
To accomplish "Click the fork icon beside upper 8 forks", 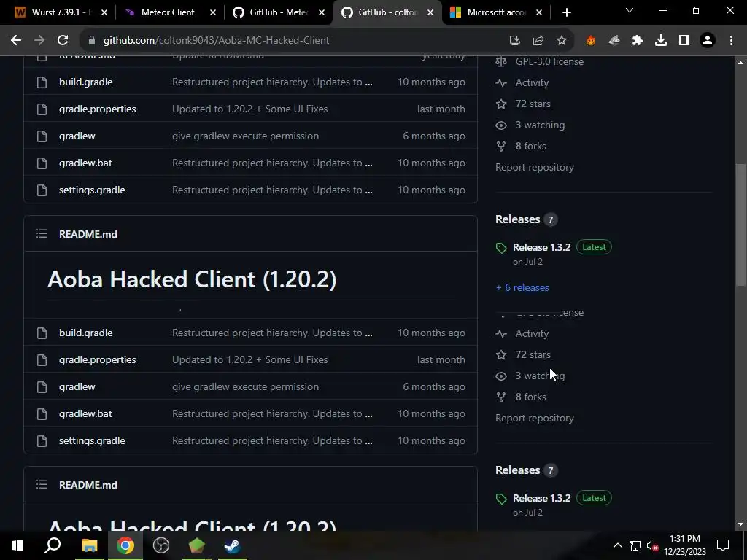I will click(500, 146).
